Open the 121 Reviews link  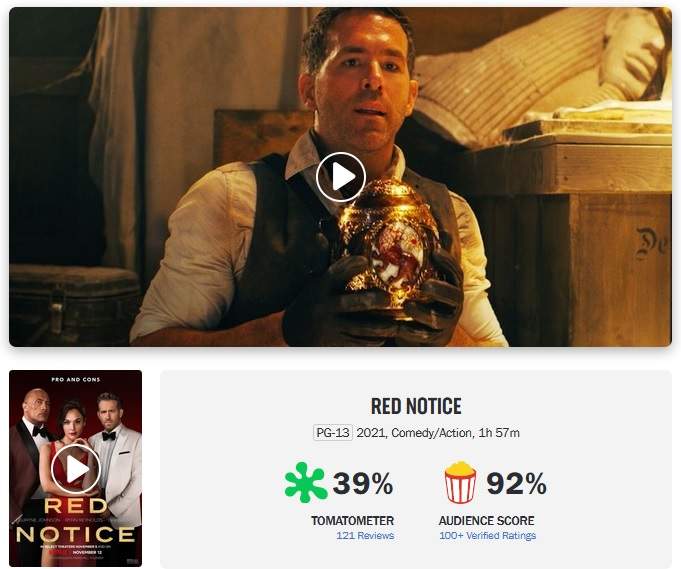tap(365, 536)
